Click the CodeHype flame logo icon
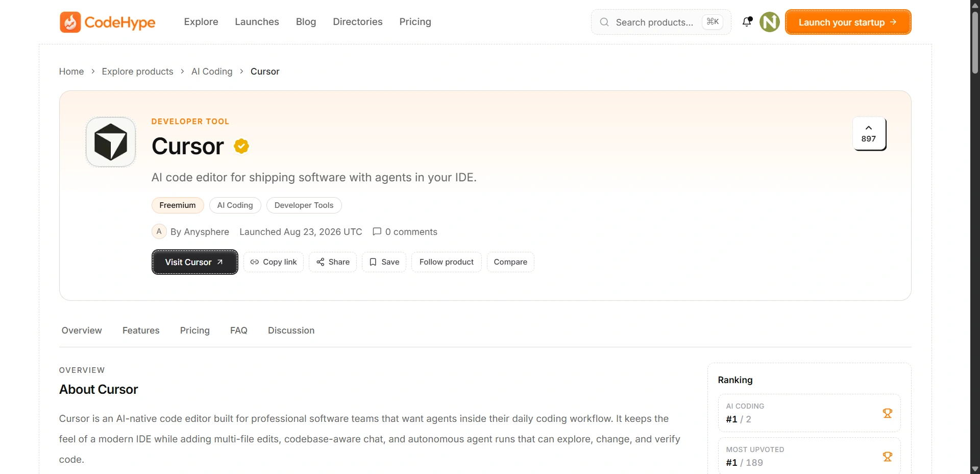Screen dimensions: 980x474 coord(70,22)
